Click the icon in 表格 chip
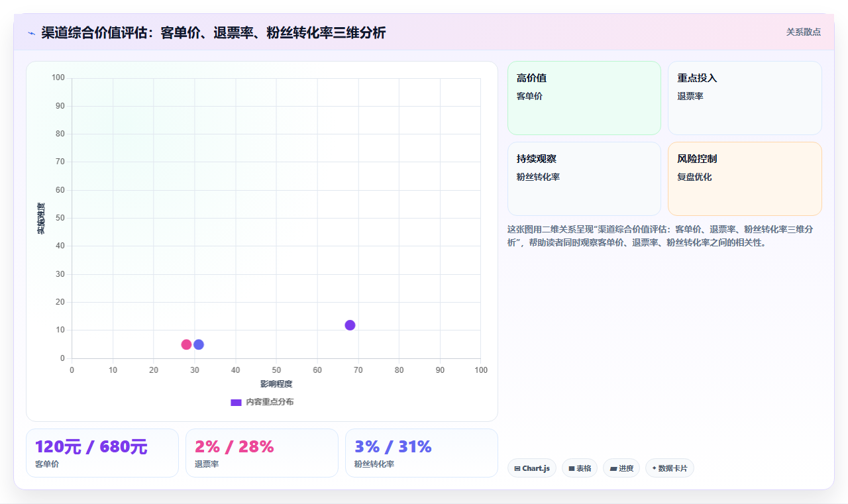This screenshot has height=504, width=848. (x=572, y=469)
